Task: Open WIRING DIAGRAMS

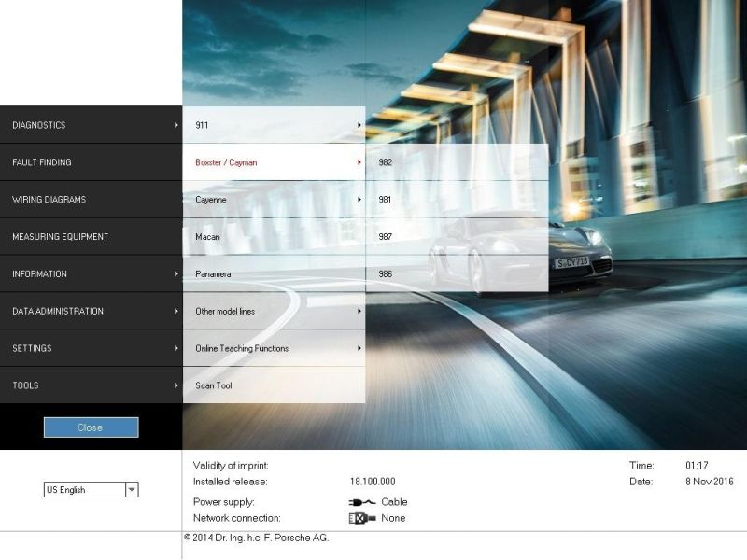Action: (91, 199)
